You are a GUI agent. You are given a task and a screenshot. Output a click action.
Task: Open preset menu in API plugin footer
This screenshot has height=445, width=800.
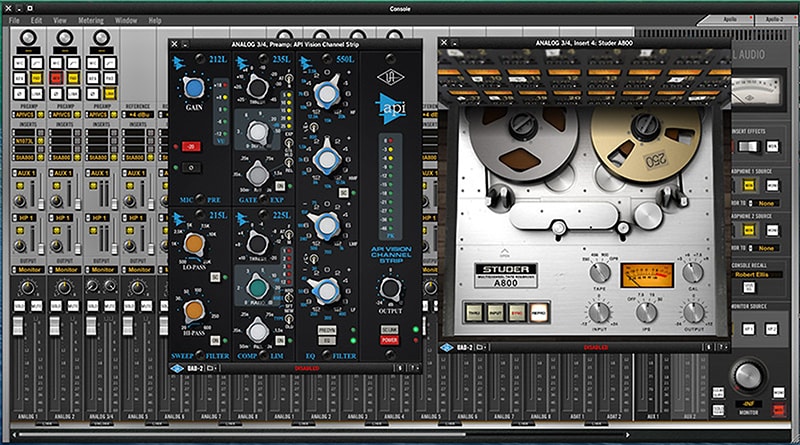click(211, 368)
